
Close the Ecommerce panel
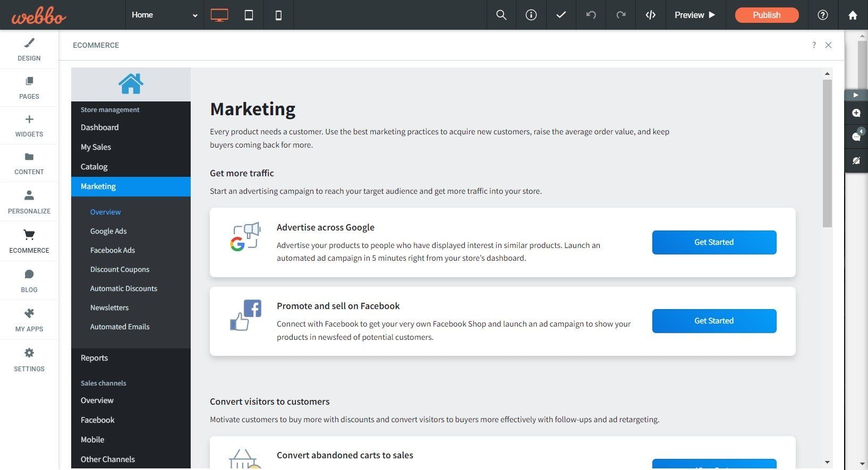click(x=828, y=45)
